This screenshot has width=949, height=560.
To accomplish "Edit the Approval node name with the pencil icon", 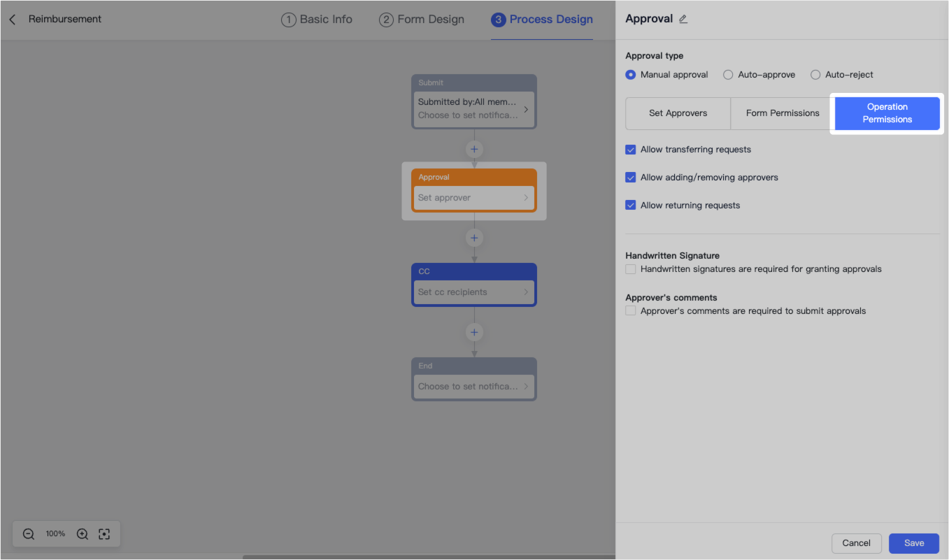I will (x=683, y=20).
